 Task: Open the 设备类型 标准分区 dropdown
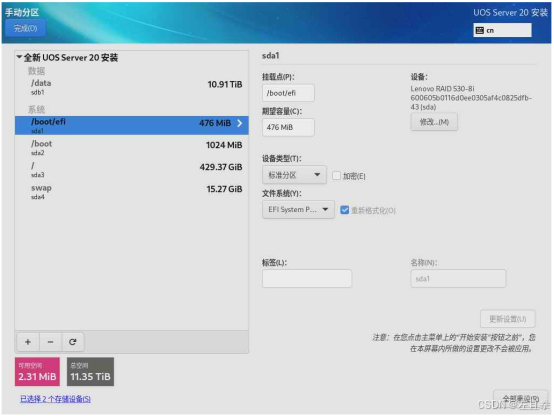coord(294,175)
